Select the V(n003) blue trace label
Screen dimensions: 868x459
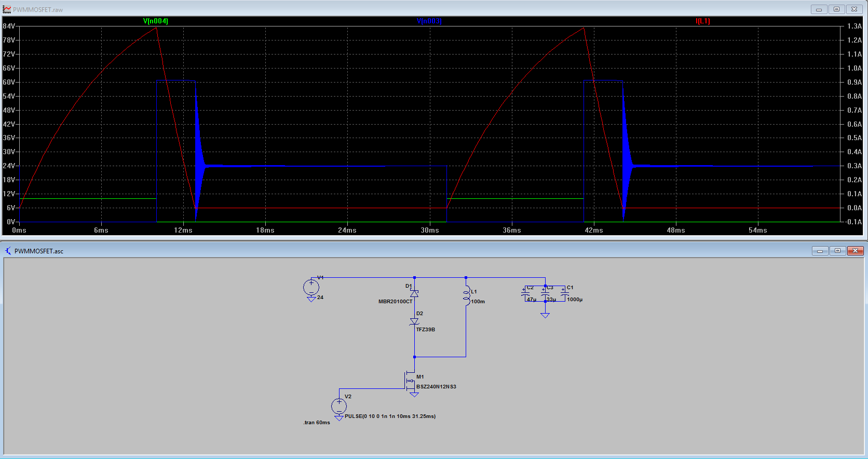pyautogui.click(x=429, y=21)
